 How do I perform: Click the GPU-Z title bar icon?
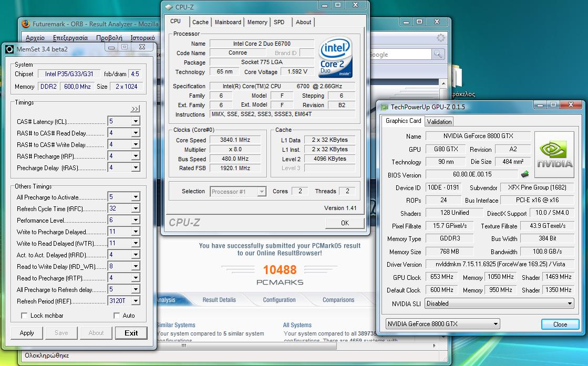click(384, 107)
